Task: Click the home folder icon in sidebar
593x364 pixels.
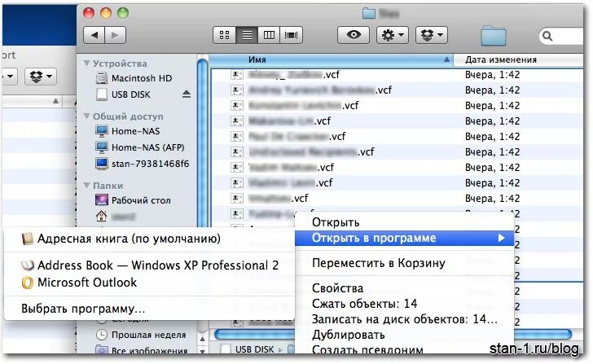Action: point(101,217)
